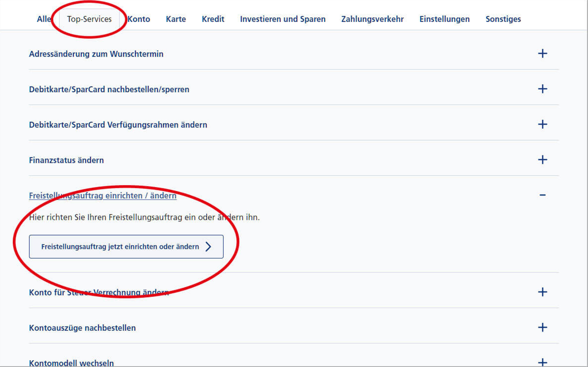Open Adressänderung zum Wunschtermin accordion title
The height and width of the screenshot is (367, 588).
[96, 54]
